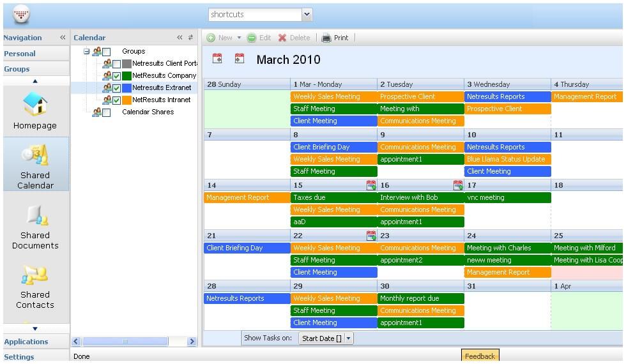Click the task icon on March 16
This screenshot has height=364, width=626.
(458, 185)
